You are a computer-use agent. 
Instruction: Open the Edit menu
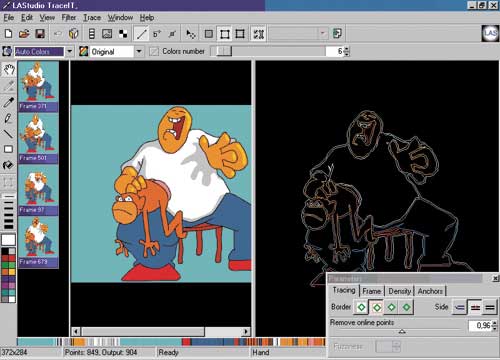(x=27, y=18)
